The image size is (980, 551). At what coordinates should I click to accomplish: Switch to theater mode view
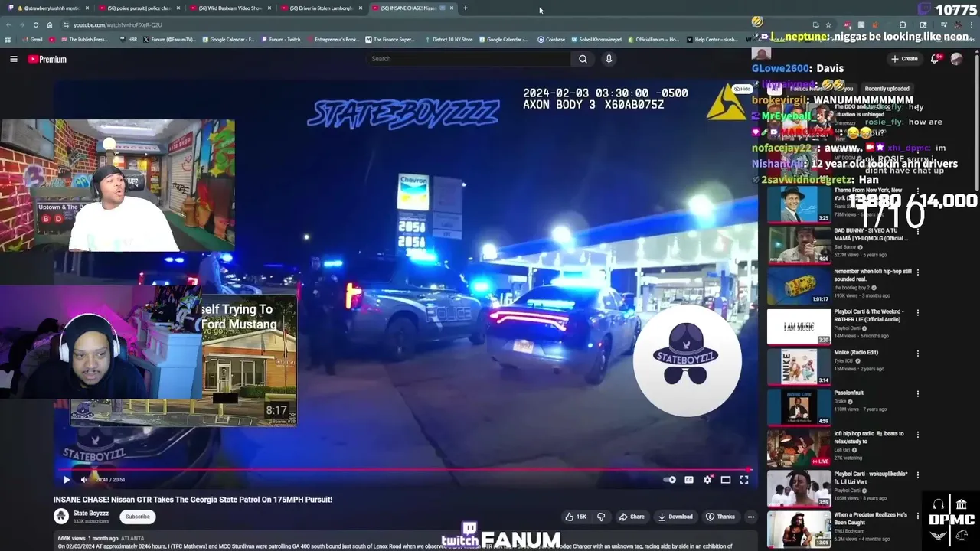[x=726, y=480]
